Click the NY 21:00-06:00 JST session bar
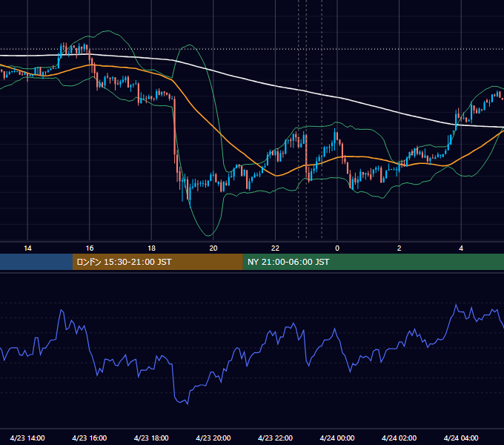Screen dimensions: 504x445 [373, 262]
